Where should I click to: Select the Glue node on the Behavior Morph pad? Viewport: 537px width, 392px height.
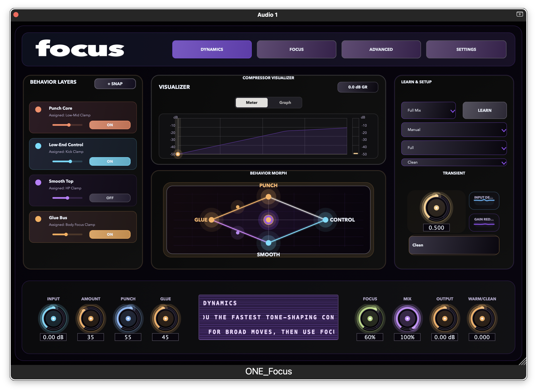211,220
